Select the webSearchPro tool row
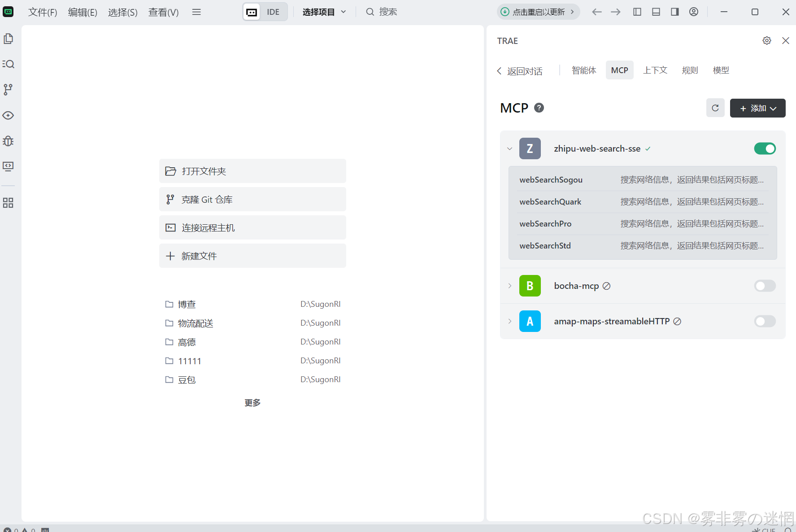The width and height of the screenshot is (796, 532). click(643, 224)
